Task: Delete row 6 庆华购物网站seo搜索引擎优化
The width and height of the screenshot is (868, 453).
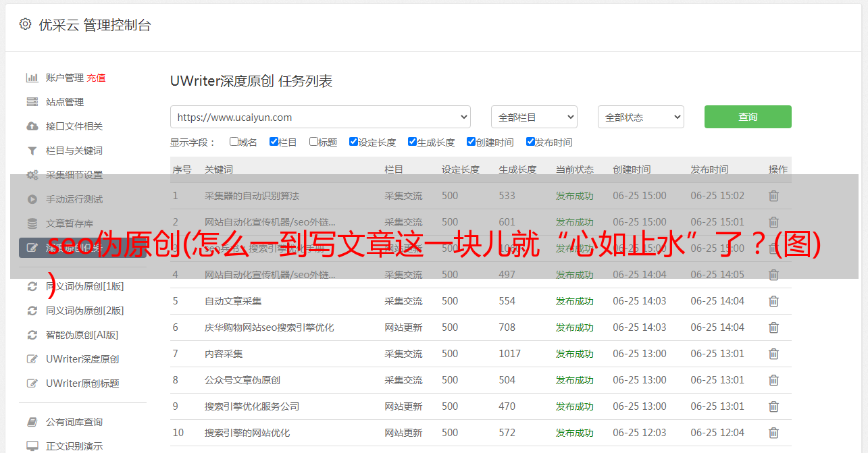Action: click(x=774, y=327)
